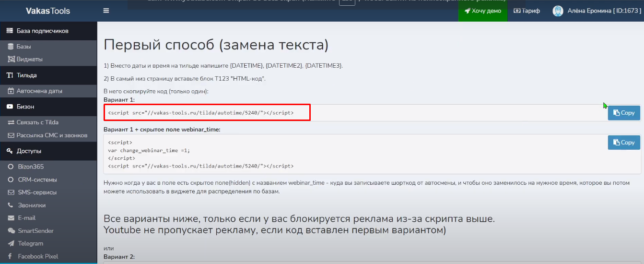This screenshot has height=264, width=644.
Task: Copy the webinar_time variant script
Action: click(623, 143)
